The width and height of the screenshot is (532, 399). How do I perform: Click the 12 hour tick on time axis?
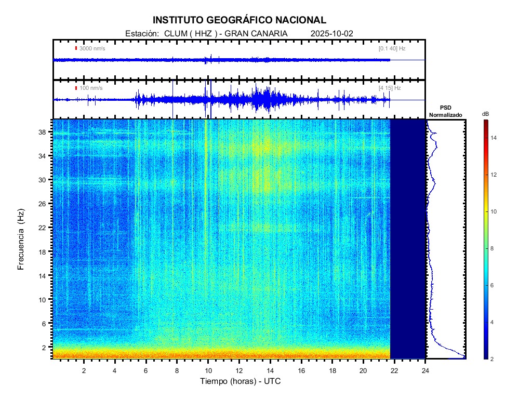[x=239, y=370]
